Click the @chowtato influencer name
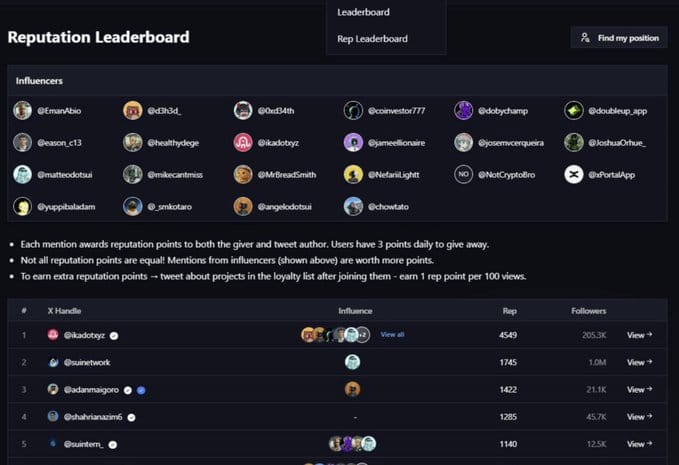Image resolution: width=679 pixels, height=465 pixels. click(388, 207)
